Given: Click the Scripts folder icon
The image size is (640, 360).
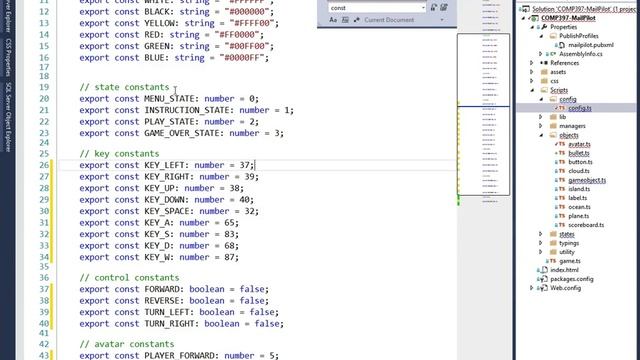Looking at the screenshot, I should pos(544,90).
